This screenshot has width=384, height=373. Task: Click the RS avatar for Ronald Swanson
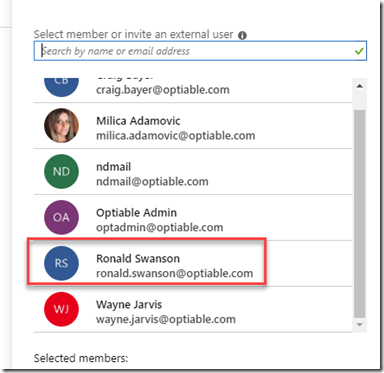61,263
